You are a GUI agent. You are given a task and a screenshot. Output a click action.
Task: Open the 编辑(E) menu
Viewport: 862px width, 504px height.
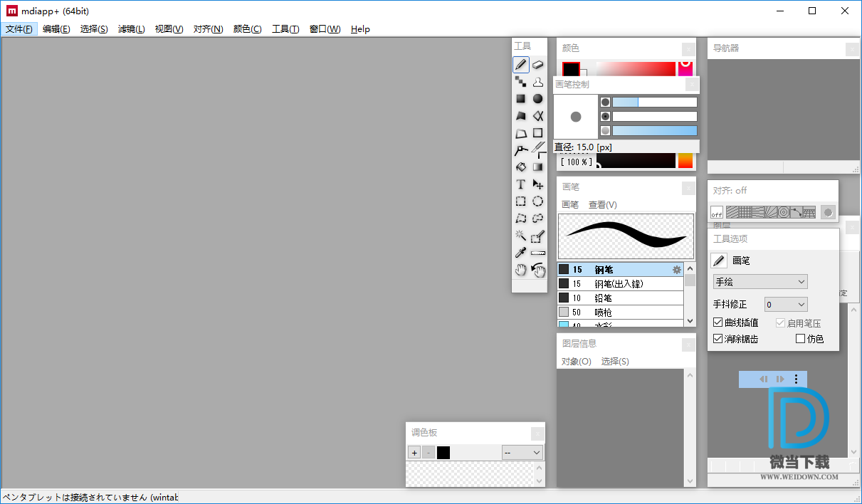pos(56,29)
